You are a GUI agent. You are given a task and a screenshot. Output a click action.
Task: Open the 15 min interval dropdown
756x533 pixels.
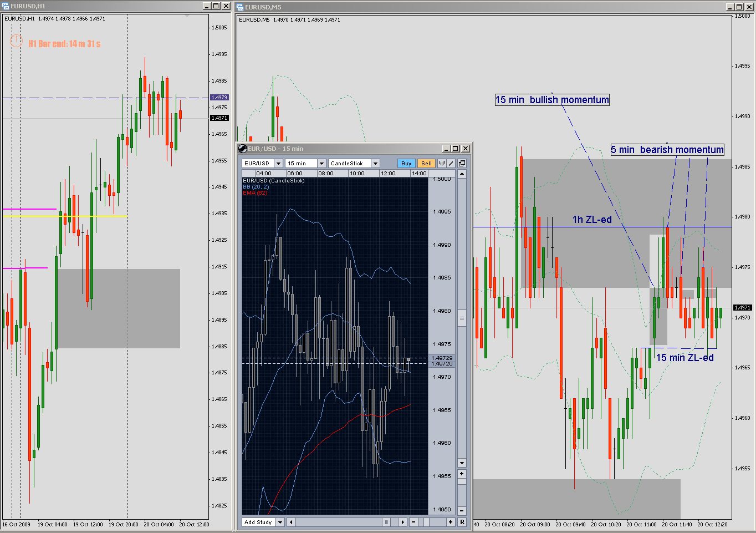pos(321,163)
